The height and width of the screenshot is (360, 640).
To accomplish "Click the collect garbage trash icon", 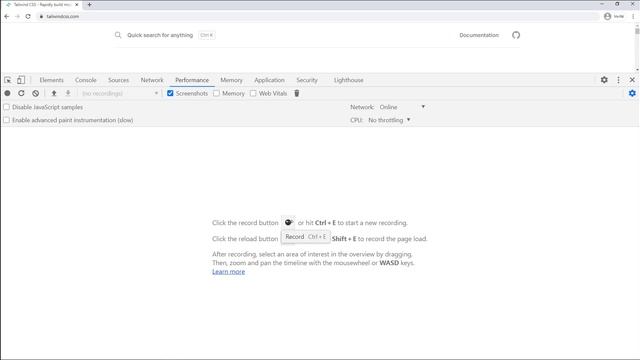I will [297, 93].
